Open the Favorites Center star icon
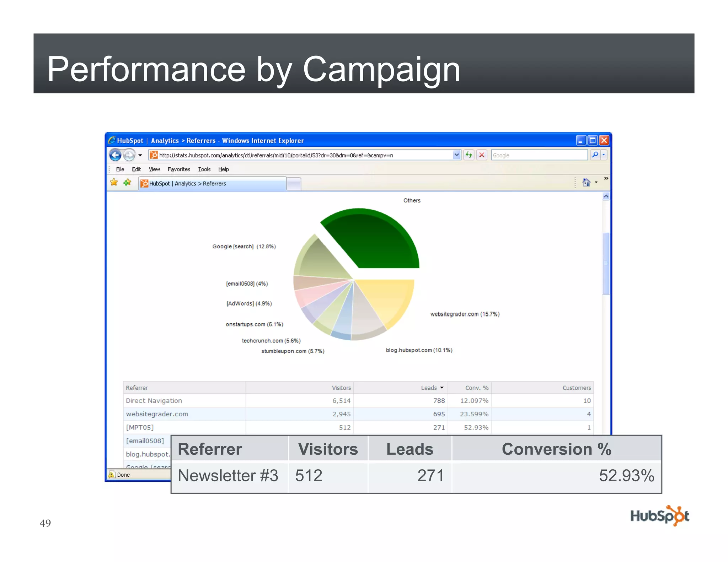Viewport: 728px width, 562px height. [x=114, y=183]
